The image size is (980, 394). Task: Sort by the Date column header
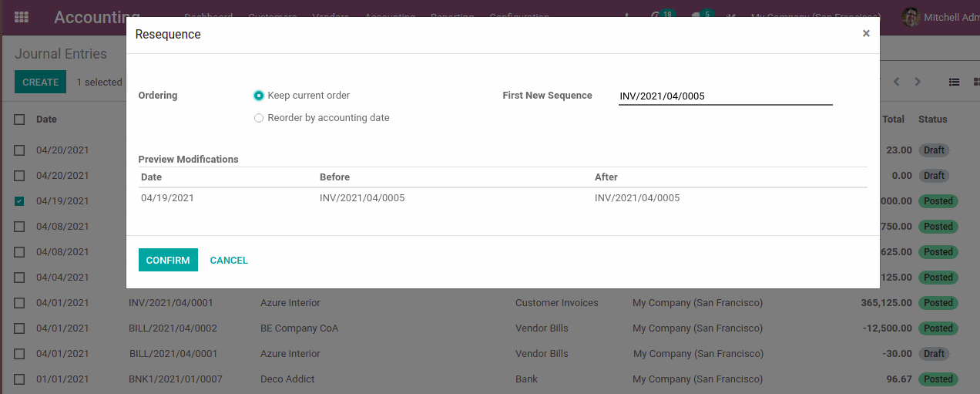46,120
